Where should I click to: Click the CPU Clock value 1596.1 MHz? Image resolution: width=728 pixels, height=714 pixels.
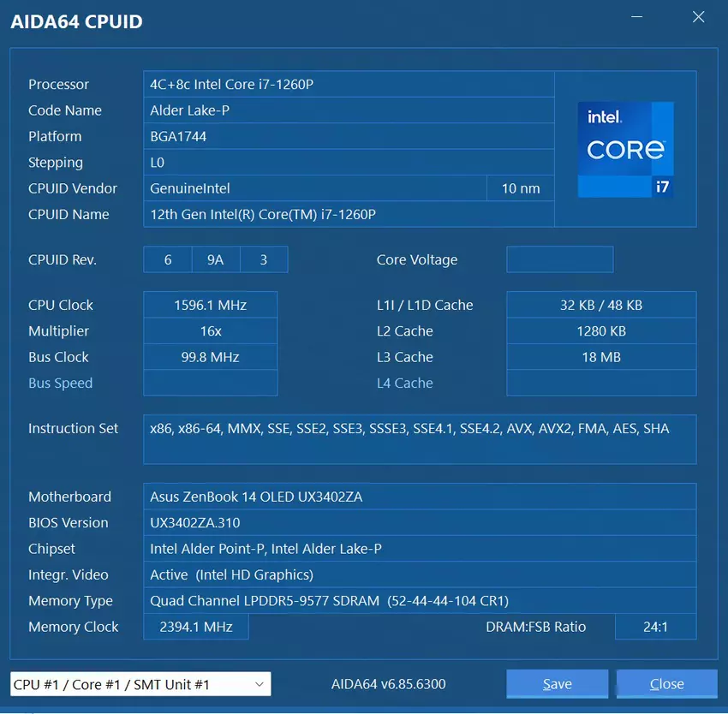click(x=210, y=305)
